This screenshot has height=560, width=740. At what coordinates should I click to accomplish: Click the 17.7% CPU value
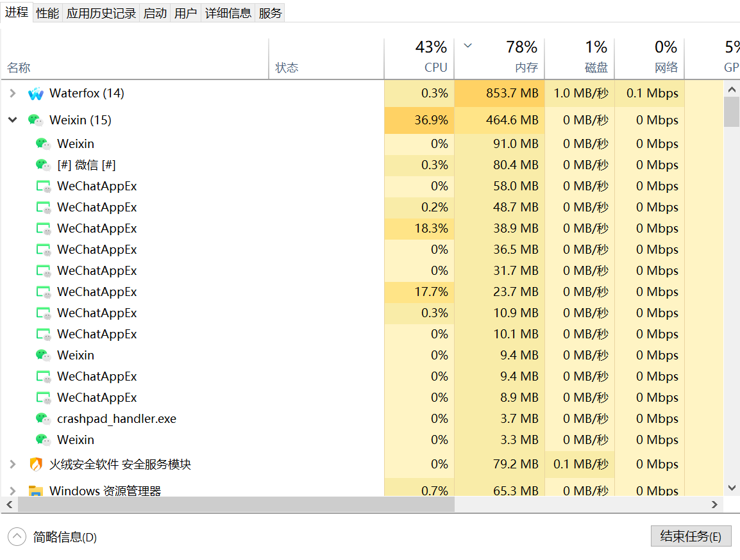coord(432,292)
